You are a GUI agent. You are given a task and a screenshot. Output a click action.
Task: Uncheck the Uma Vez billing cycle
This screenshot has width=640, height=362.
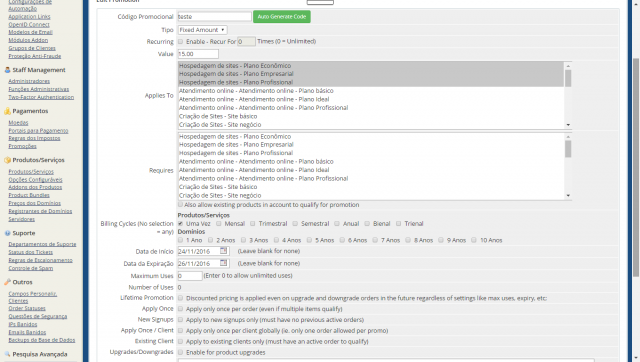point(180,223)
